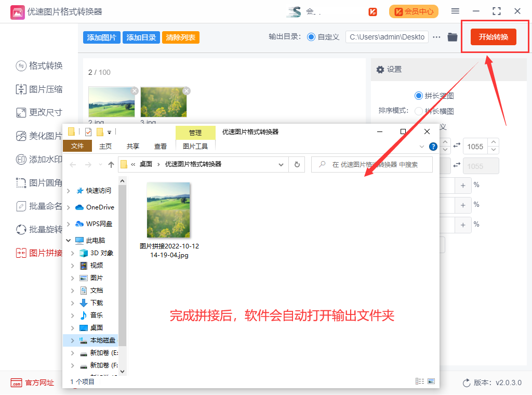Open address bar history dropdown
The width and height of the screenshot is (532, 395).
click(x=281, y=164)
